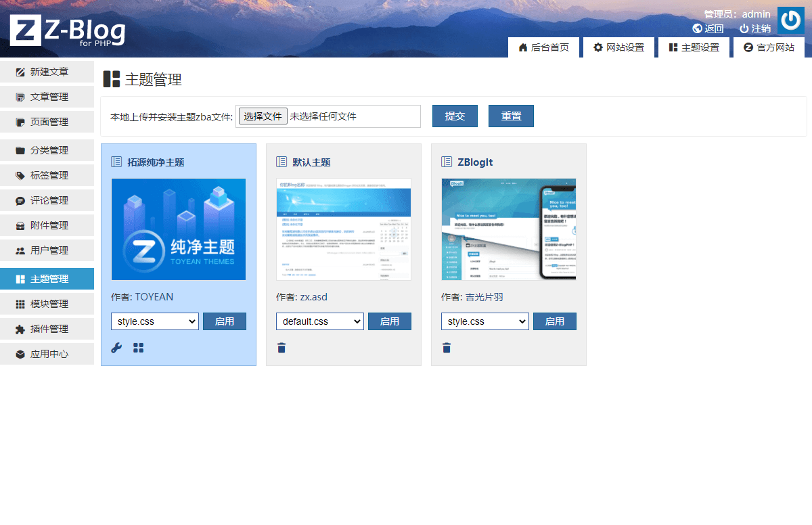Click the 重置 button
812x525 pixels.
click(x=511, y=116)
